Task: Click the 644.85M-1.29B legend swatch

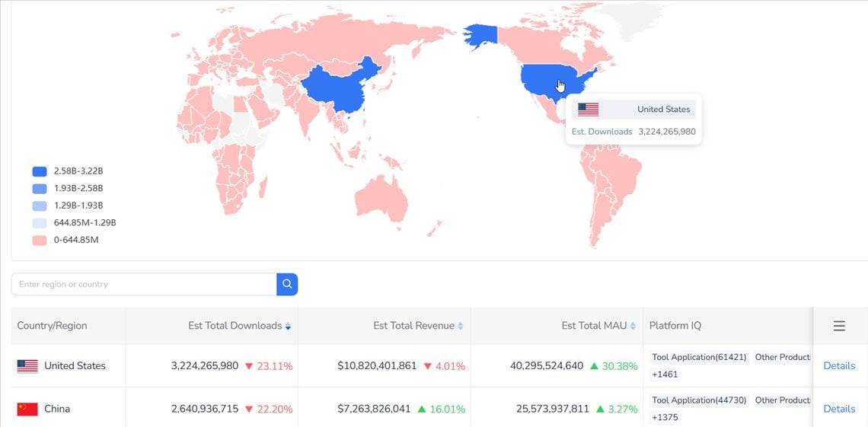Action: (x=40, y=223)
